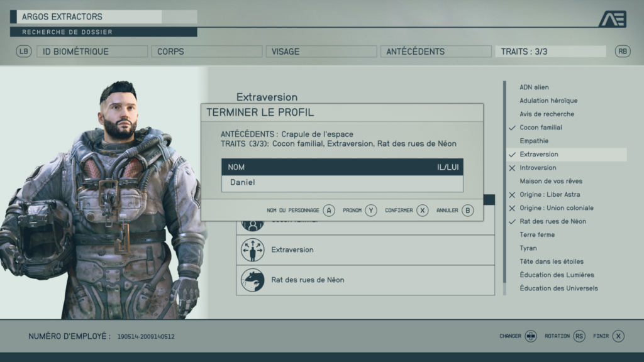Select the ADN alien trait
Image resolution: width=644 pixels, height=362 pixels.
[x=534, y=87]
